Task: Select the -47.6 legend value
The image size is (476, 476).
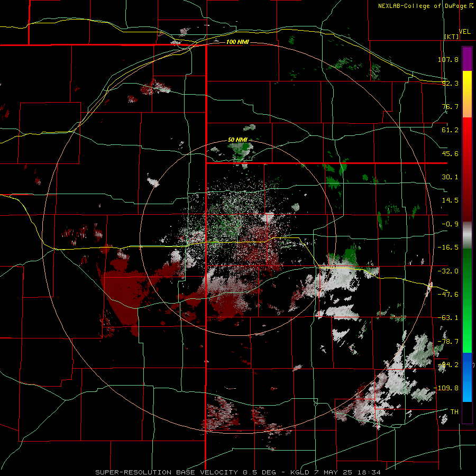Action: [x=448, y=295]
